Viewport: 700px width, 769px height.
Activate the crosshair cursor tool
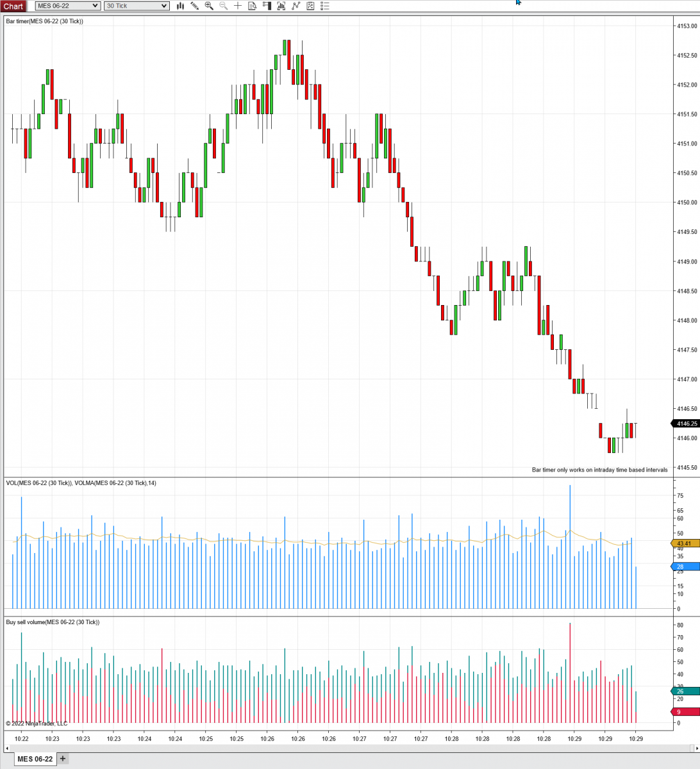[x=238, y=6]
